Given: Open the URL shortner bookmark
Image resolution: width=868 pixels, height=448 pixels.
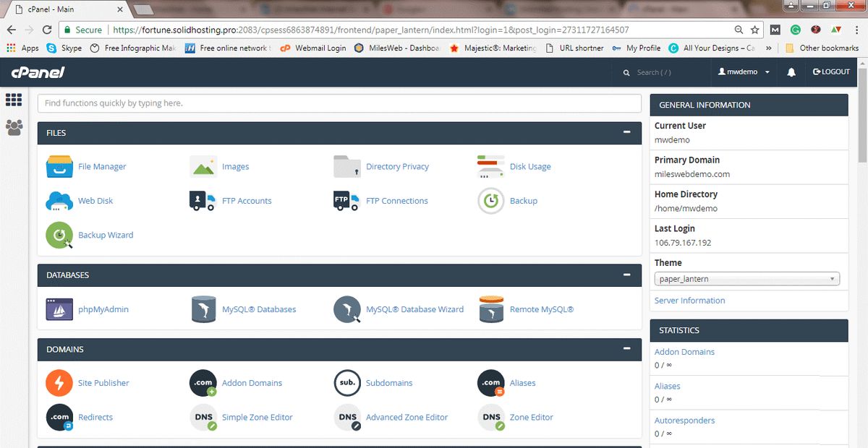Looking at the screenshot, I should click(x=574, y=48).
